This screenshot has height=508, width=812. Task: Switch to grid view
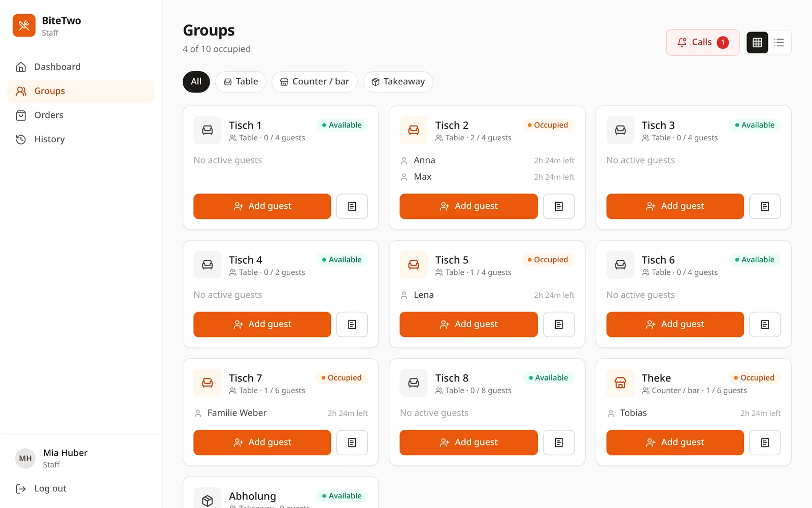coord(757,43)
